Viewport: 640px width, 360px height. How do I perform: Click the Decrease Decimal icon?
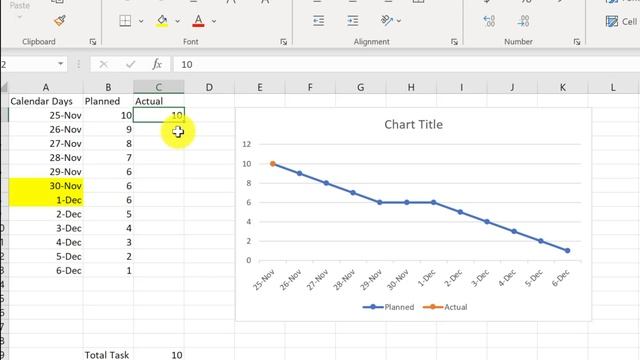[524, 21]
